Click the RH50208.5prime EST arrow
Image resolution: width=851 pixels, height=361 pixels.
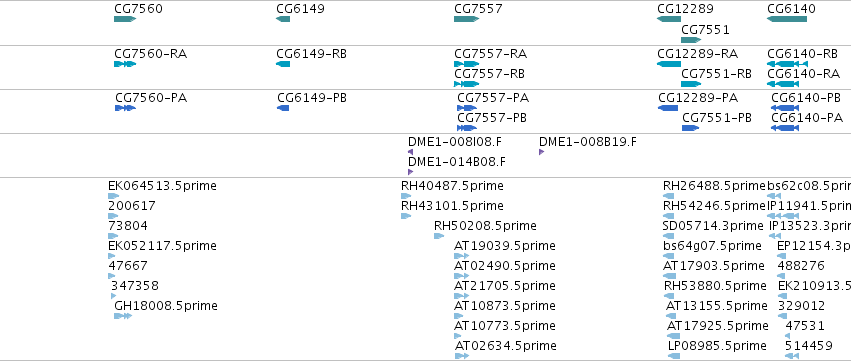[x=439, y=236]
